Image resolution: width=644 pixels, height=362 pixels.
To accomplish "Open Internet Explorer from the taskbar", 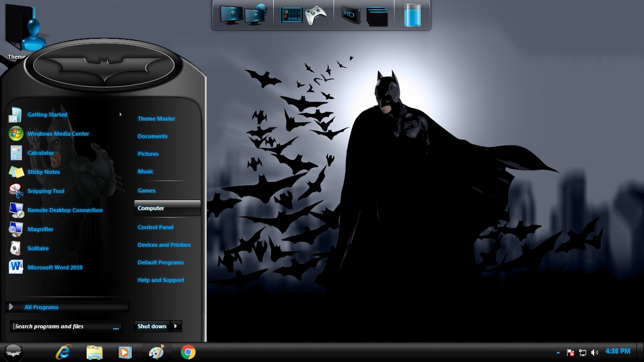I will 63,352.
